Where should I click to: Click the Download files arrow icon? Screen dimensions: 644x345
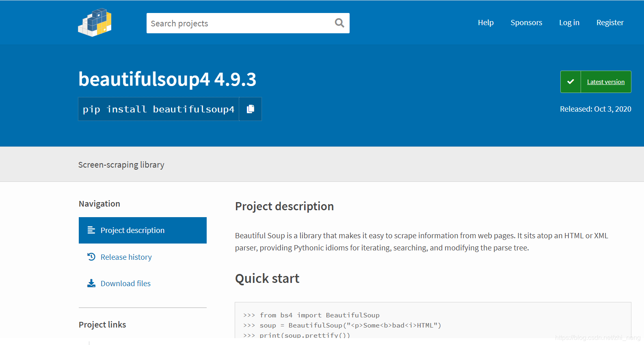click(91, 283)
